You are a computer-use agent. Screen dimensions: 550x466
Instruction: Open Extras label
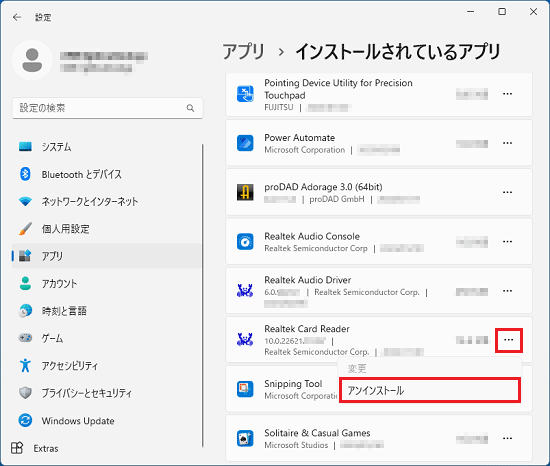tap(46, 448)
